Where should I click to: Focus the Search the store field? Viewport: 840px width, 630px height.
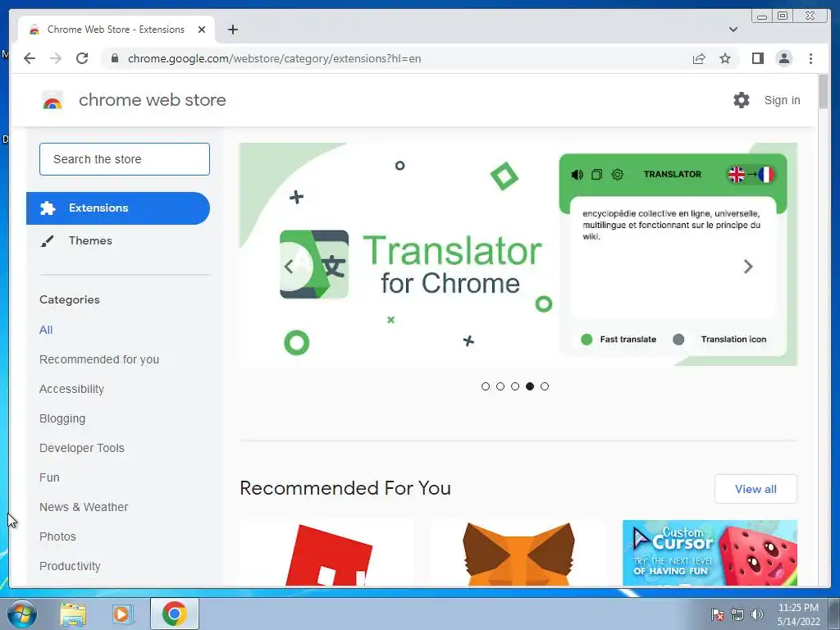coord(125,159)
